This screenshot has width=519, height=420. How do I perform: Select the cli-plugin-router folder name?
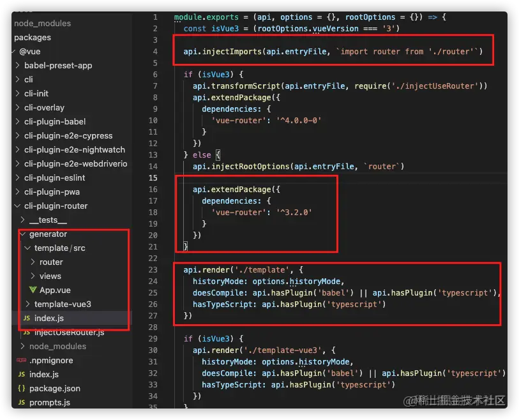(56, 206)
